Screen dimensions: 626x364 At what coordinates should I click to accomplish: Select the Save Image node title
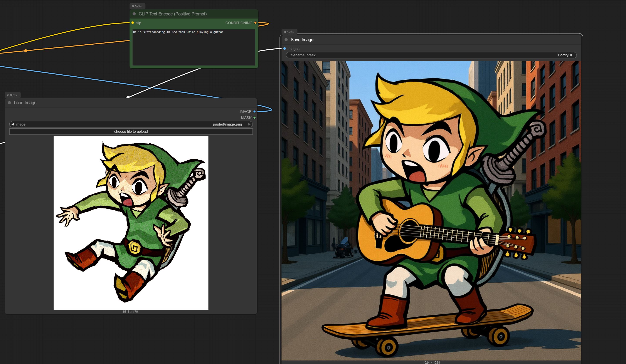302,40
